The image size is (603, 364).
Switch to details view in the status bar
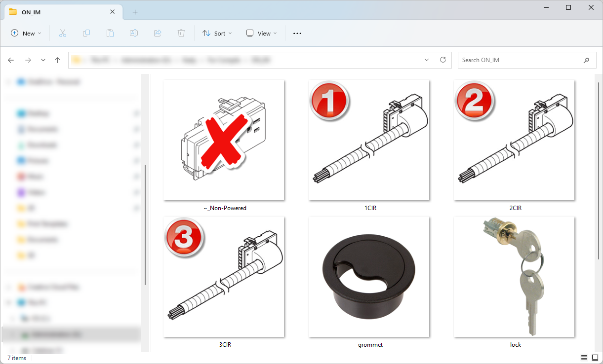click(x=585, y=357)
